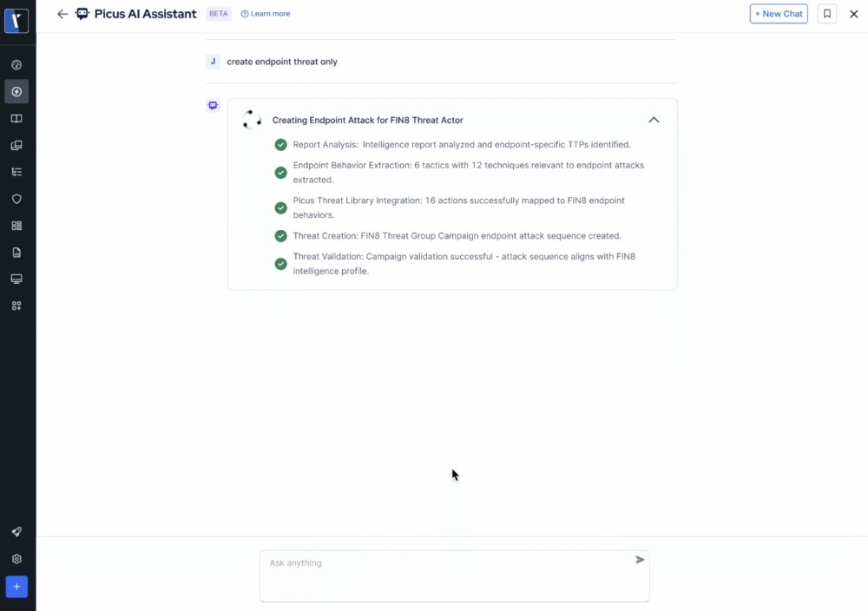The image size is (868, 611).
Task: Open the Learn more link
Action: pos(266,14)
